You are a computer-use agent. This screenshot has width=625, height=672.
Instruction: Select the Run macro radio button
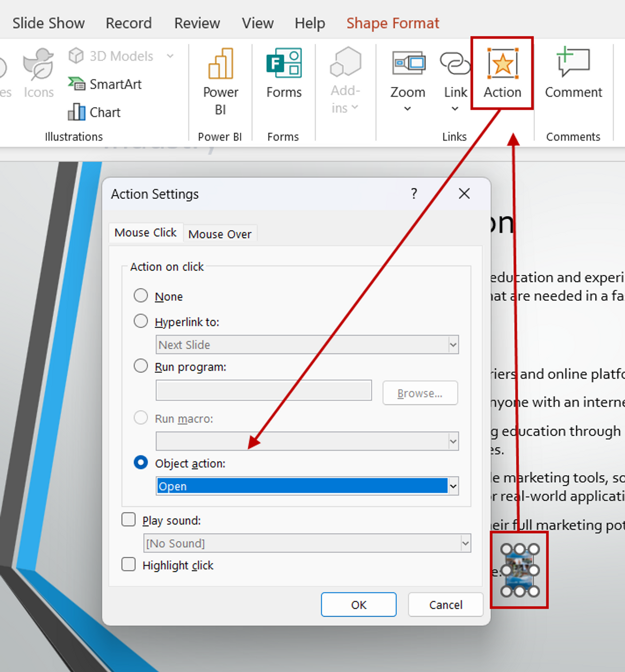[141, 418]
